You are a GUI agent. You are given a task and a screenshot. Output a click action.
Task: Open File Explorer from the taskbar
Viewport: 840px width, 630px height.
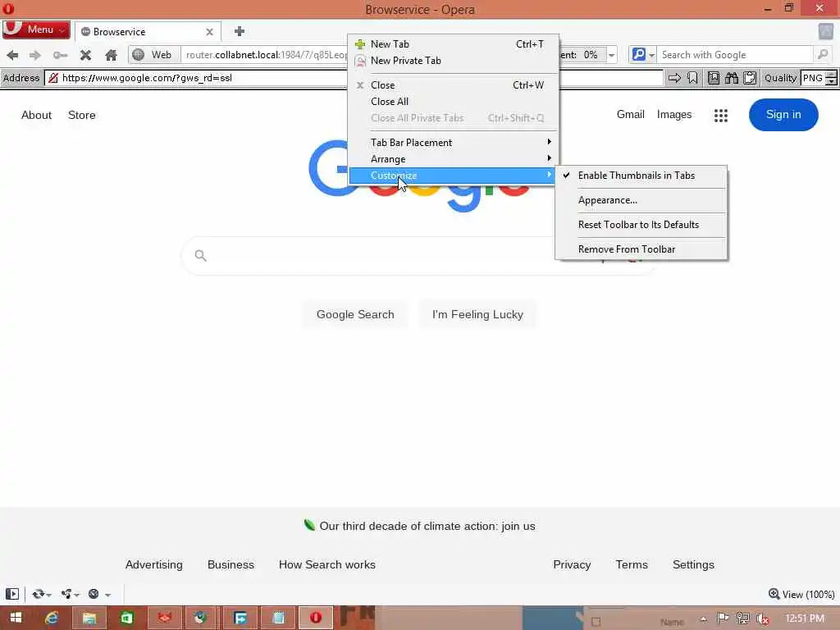[89, 619]
